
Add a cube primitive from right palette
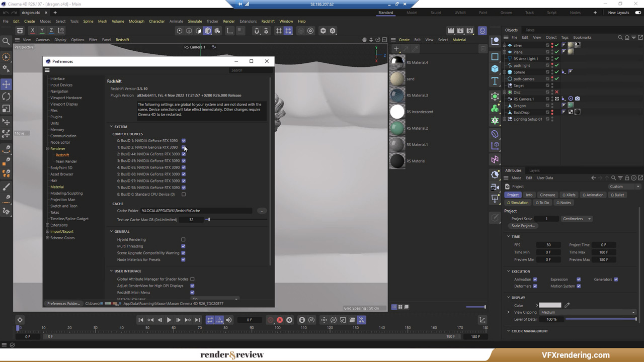point(495,68)
